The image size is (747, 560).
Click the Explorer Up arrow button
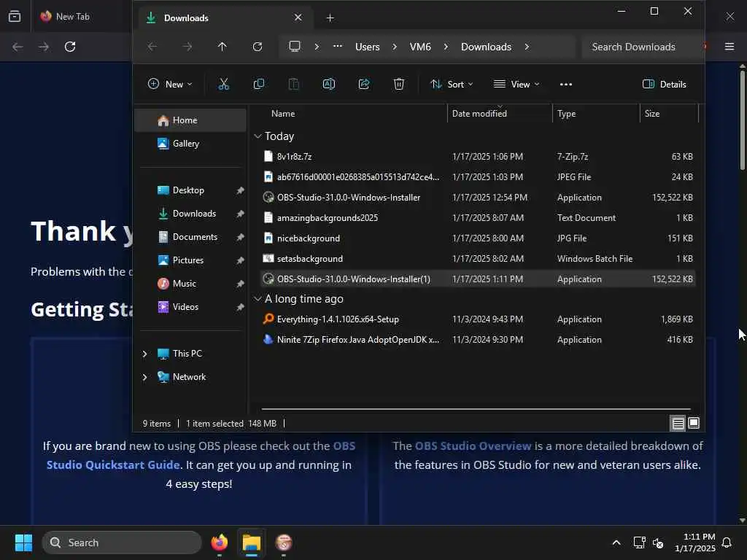click(222, 47)
